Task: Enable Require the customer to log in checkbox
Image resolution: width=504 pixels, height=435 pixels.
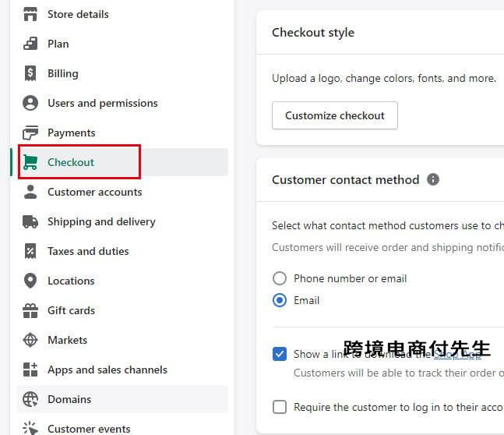Action: click(x=280, y=407)
